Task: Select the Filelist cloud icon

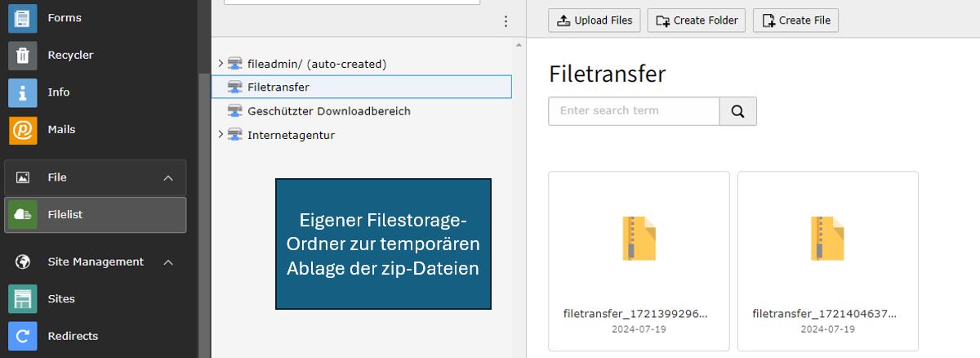Action: [23, 215]
